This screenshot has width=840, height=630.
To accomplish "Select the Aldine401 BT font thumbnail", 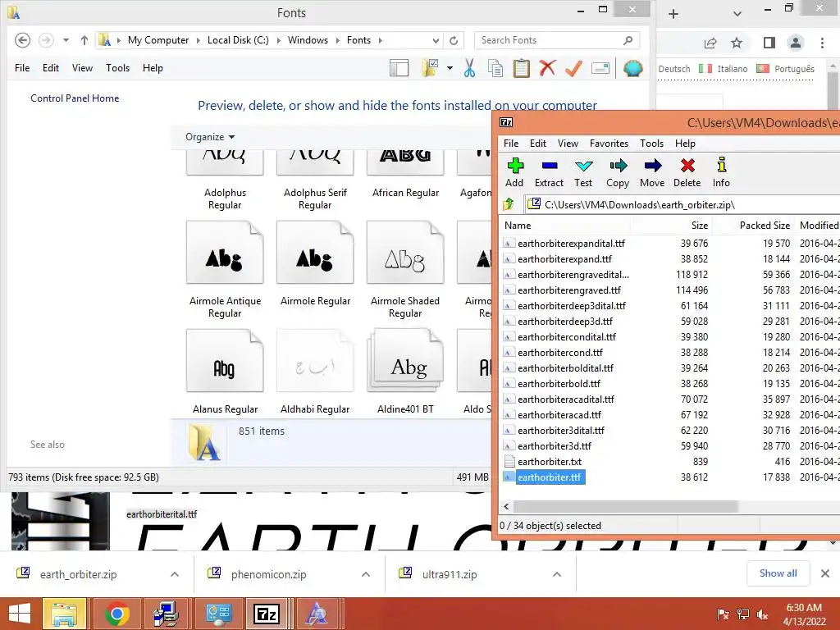I will (x=405, y=361).
